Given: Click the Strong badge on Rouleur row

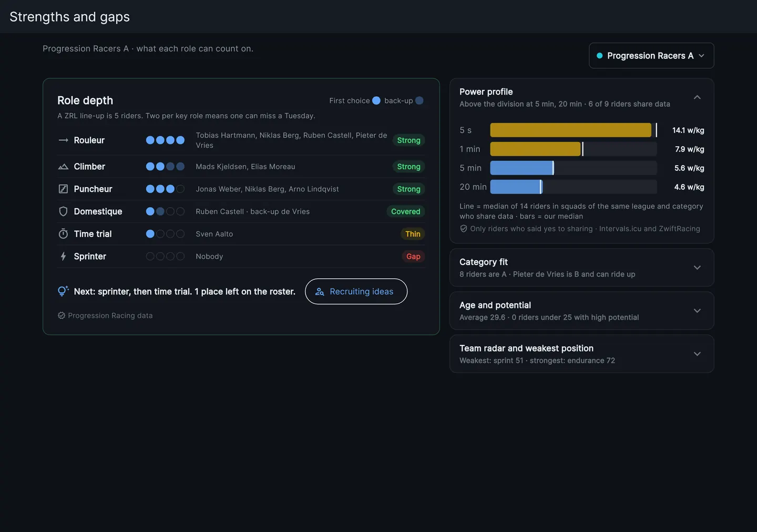Looking at the screenshot, I should [408, 140].
